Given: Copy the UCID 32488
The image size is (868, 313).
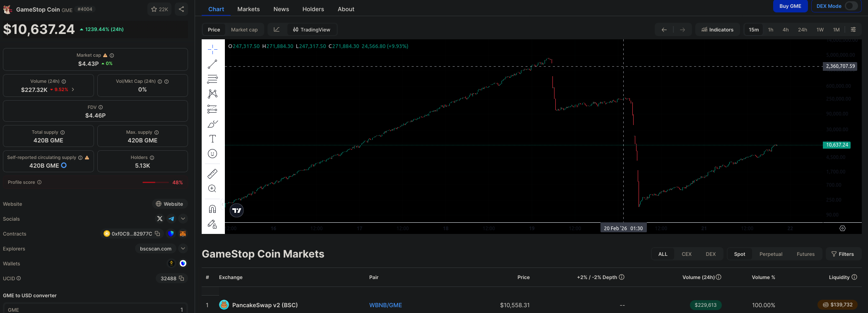Looking at the screenshot, I should [181, 278].
